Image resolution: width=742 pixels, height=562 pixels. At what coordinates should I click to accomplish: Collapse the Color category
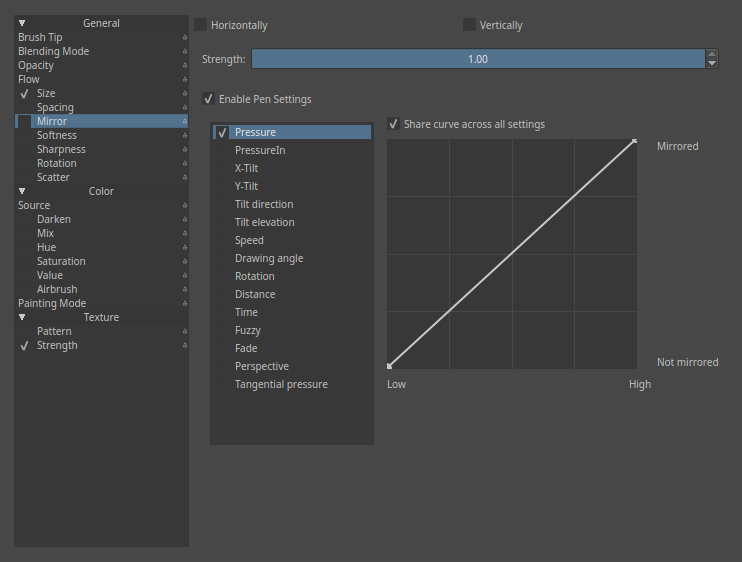click(x=22, y=191)
